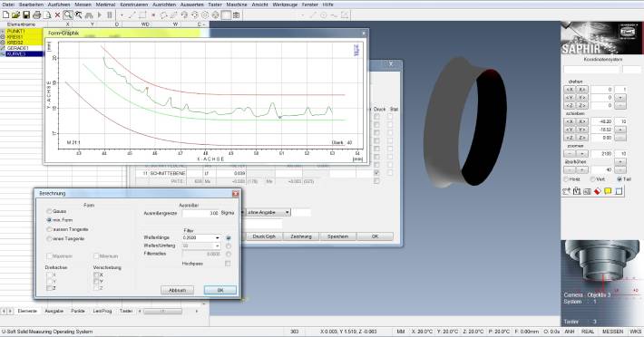Click the zoomen plus button

coord(581,154)
